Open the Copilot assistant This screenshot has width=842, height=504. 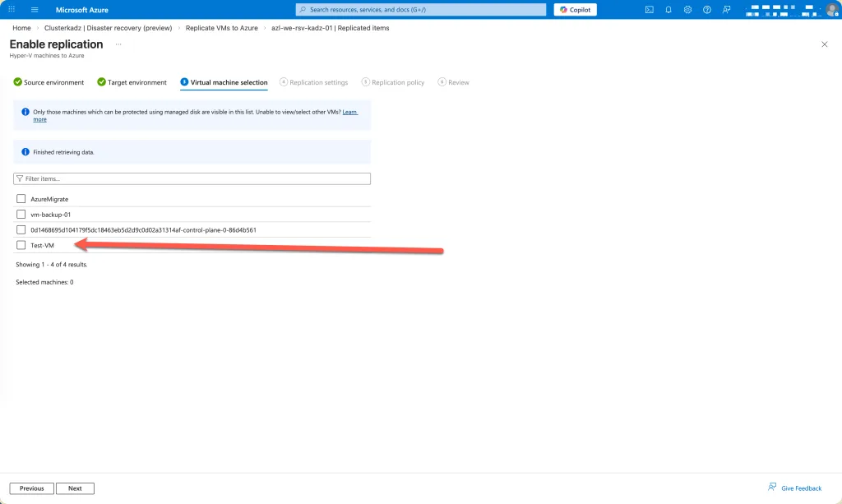click(x=575, y=10)
